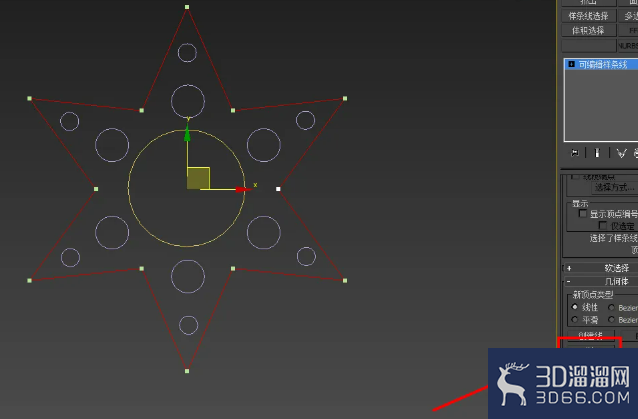Select the upper-right star tip vertex
This screenshot has height=419, width=638.
point(345,98)
